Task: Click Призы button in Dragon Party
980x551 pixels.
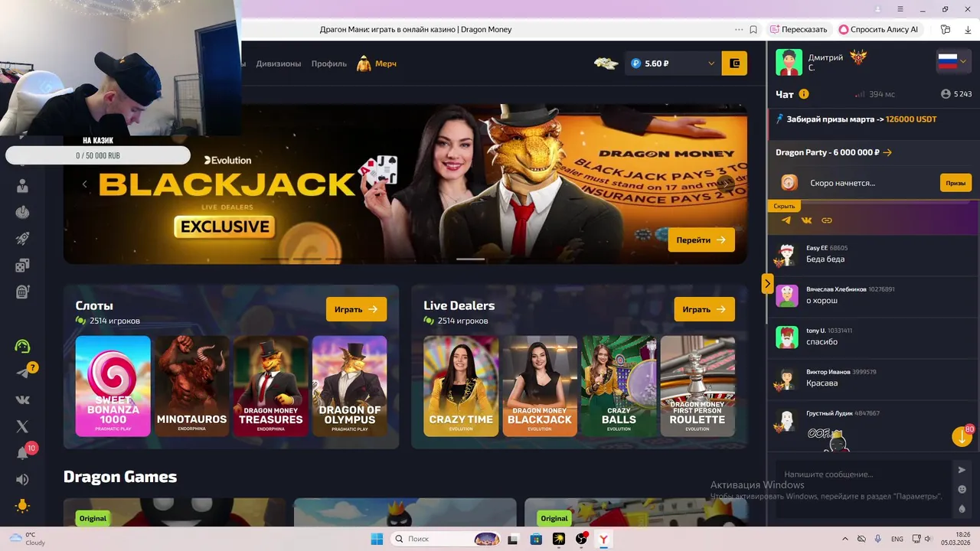Action: (x=955, y=183)
